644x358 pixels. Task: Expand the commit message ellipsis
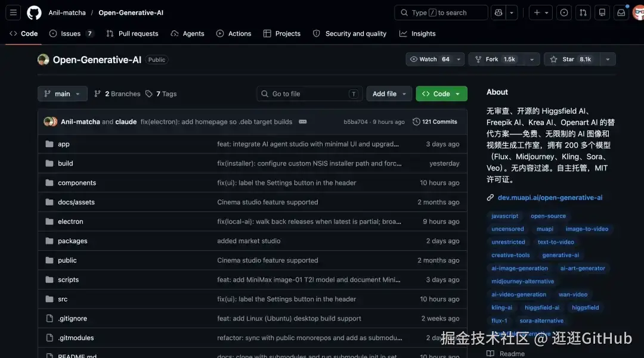pyautogui.click(x=303, y=122)
